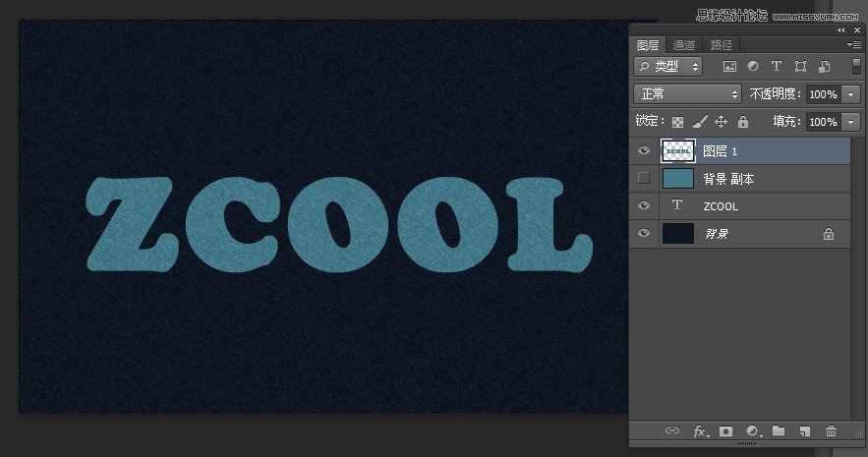Lock layer position
Viewport: 868px width, 457px height.
(x=721, y=122)
